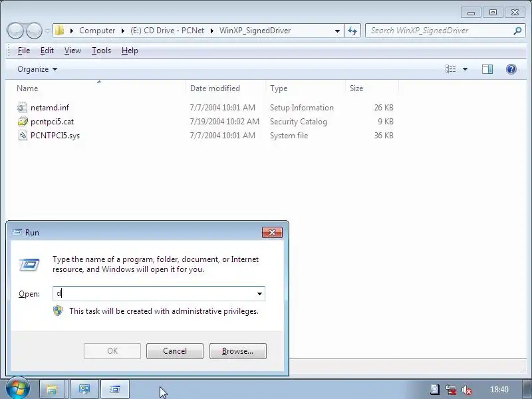Open the address bar history dropdown
Image resolution: width=532 pixels, height=399 pixels.
click(337, 31)
